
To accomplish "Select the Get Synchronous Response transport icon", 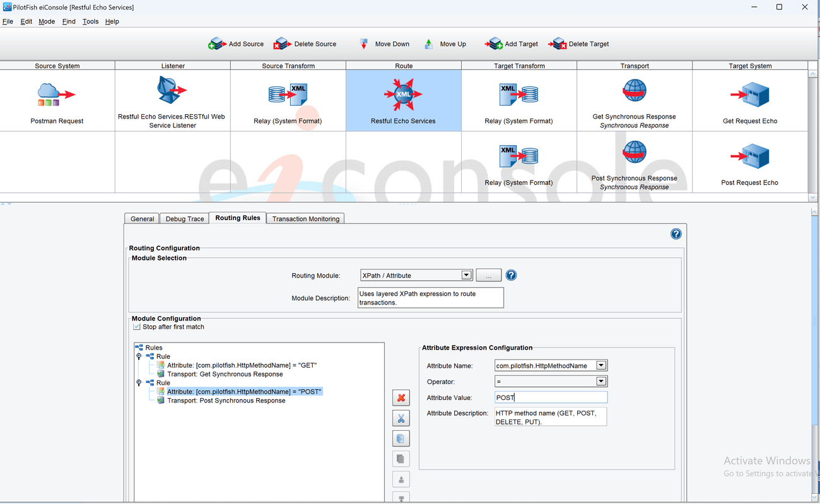I will 634,91.
